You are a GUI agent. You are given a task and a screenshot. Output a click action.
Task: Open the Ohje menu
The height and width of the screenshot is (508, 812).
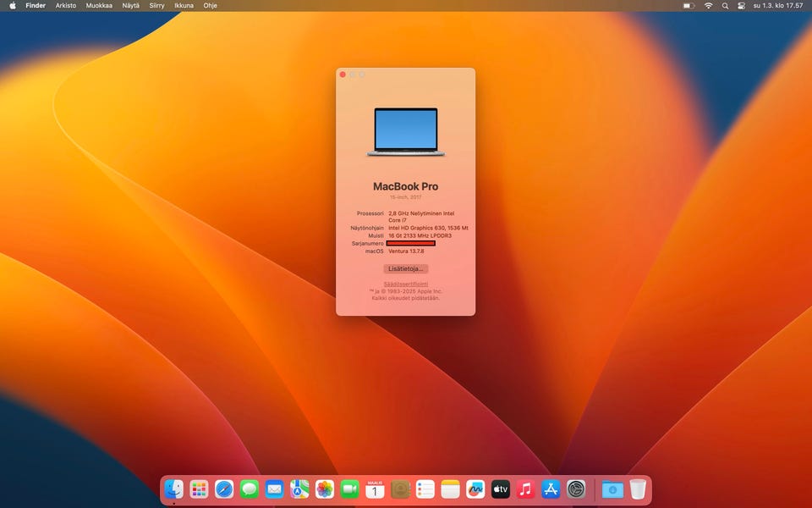pyautogui.click(x=211, y=6)
